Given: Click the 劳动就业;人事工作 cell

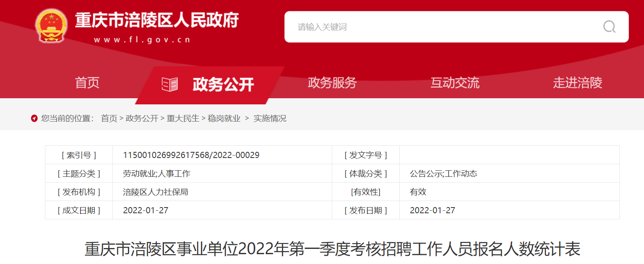Looking at the screenshot, I should [157, 174].
